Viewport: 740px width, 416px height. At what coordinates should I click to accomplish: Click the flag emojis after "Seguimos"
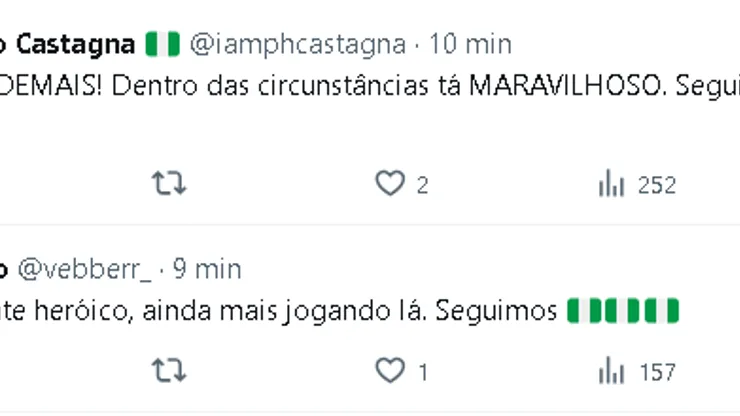click(622, 311)
